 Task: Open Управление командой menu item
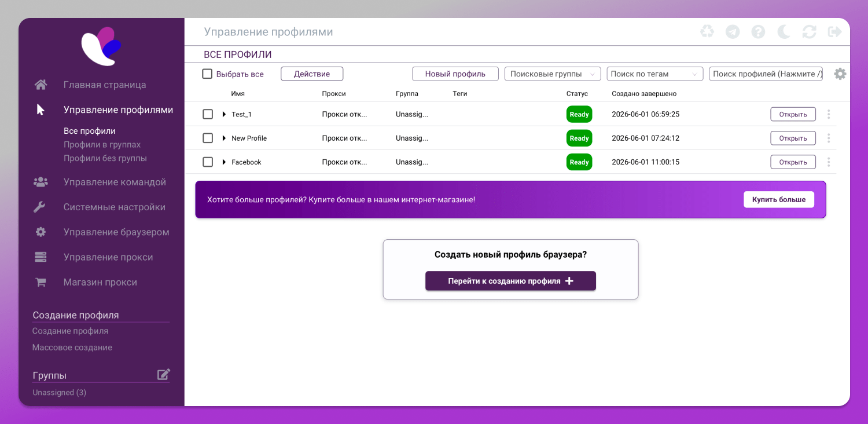[x=115, y=182]
